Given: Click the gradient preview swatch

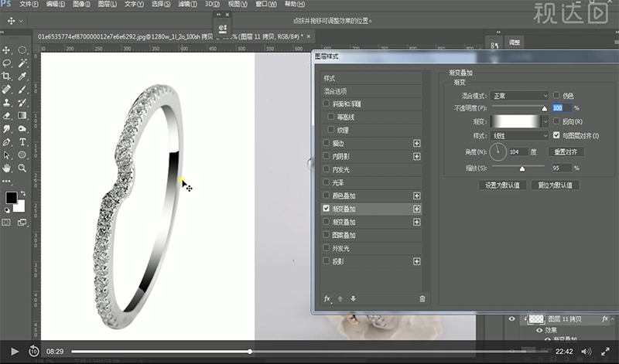Looking at the screenshot, I should (516, 121).
